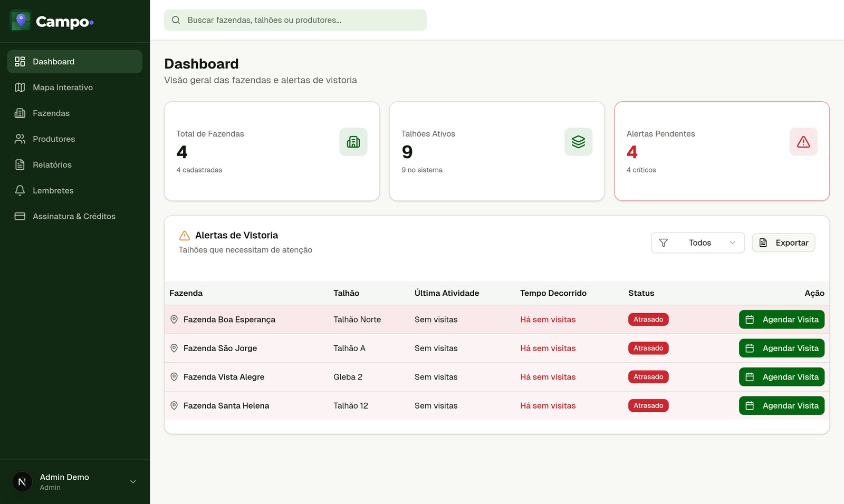Click the pin icon beside Fazenda Vista Alegre
844x504 pixels.
point(174,377)
